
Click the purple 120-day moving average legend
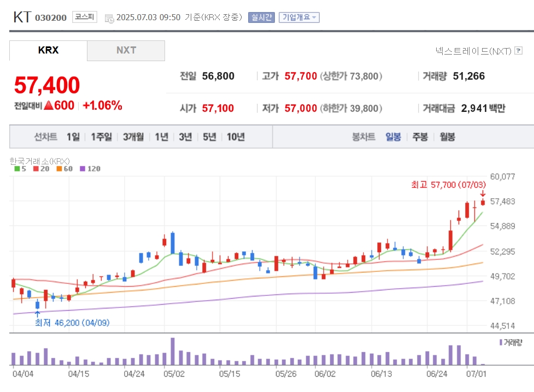click(90, 169)
